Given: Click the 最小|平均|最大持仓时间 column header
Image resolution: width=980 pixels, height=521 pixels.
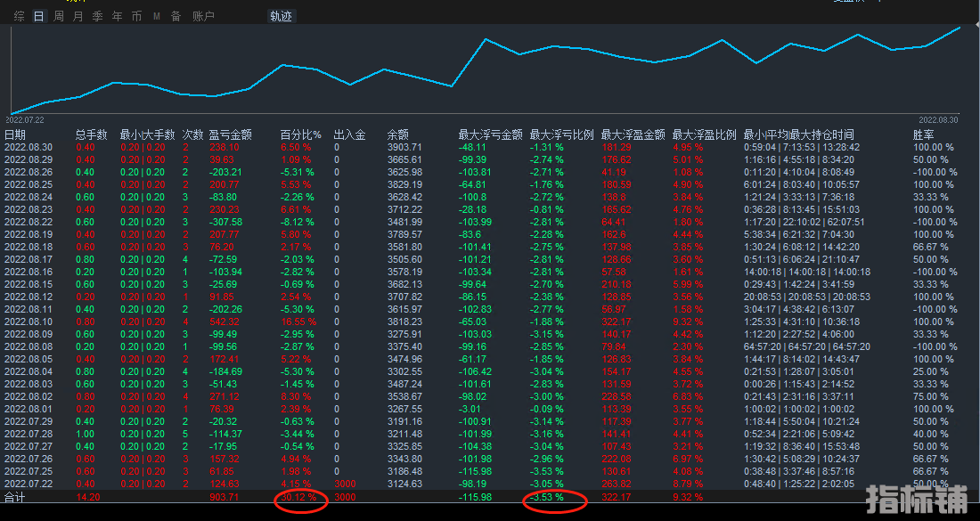Looking at the screenshot, I should coord(799,135).
